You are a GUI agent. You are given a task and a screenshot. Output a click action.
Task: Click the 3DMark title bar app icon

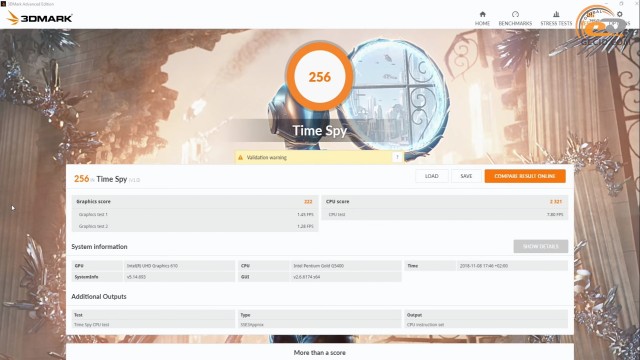point(3,4)
